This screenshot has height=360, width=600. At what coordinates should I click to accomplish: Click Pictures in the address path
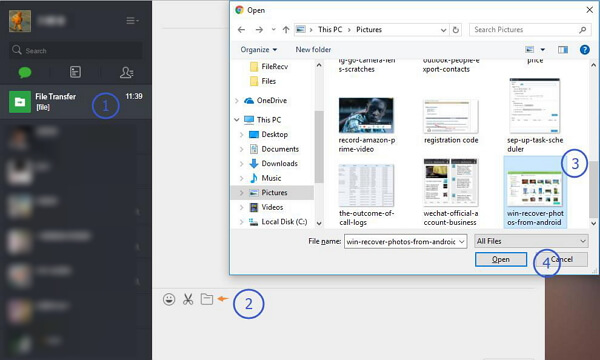[x=369, y=29]
